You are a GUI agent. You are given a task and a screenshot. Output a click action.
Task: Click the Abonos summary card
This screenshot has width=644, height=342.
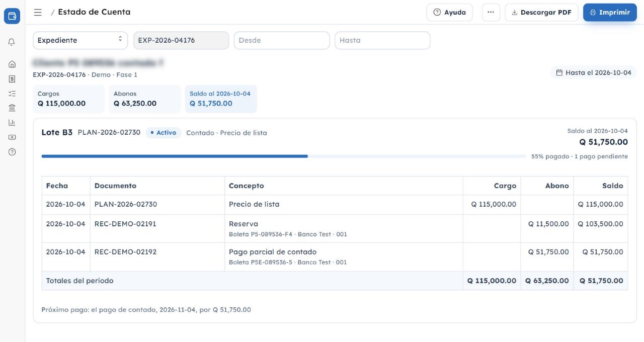coord(144,99)
